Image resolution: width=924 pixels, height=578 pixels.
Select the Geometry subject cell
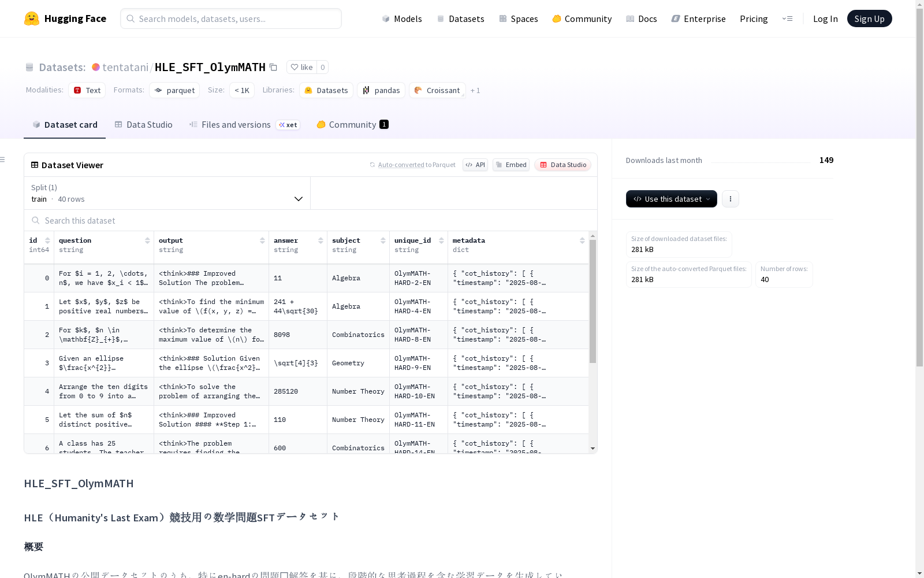[359, 363]
